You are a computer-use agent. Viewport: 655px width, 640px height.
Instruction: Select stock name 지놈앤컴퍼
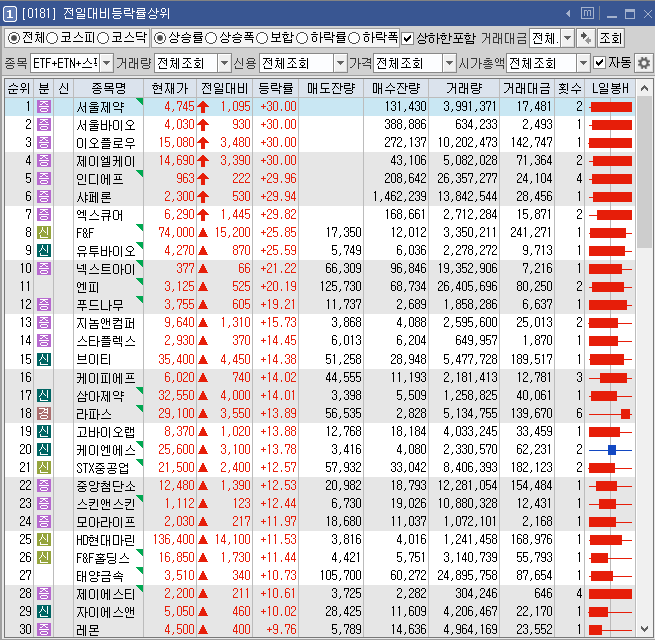coord(106,323)
